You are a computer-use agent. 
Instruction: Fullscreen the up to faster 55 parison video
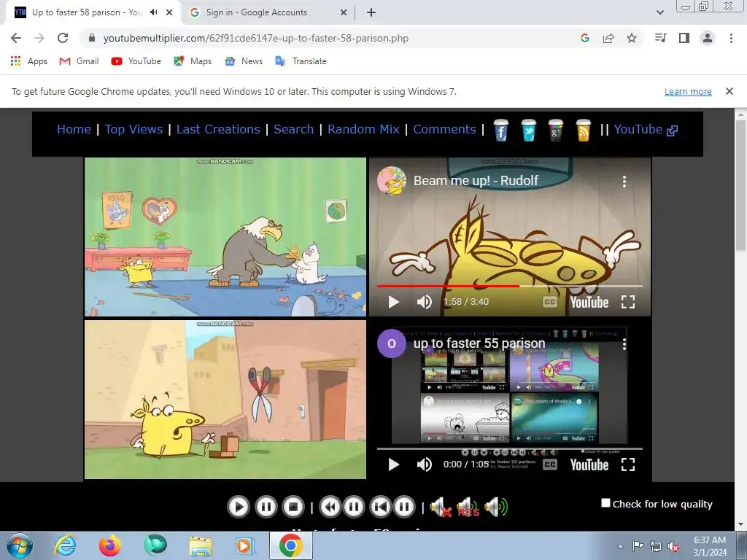click(x=628, y=464)
